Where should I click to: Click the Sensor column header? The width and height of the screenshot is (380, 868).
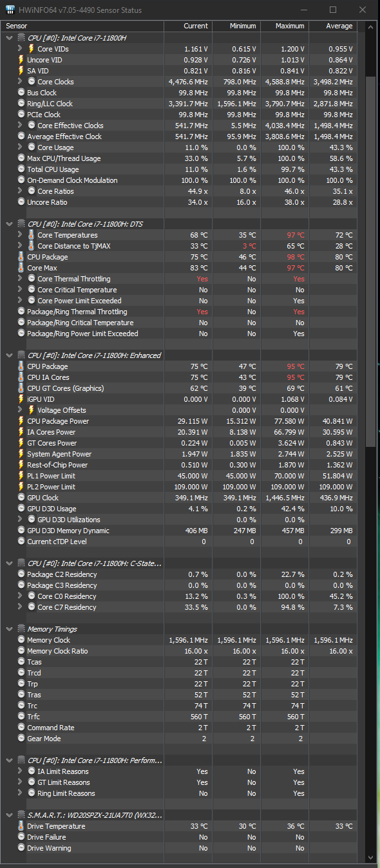83,26
